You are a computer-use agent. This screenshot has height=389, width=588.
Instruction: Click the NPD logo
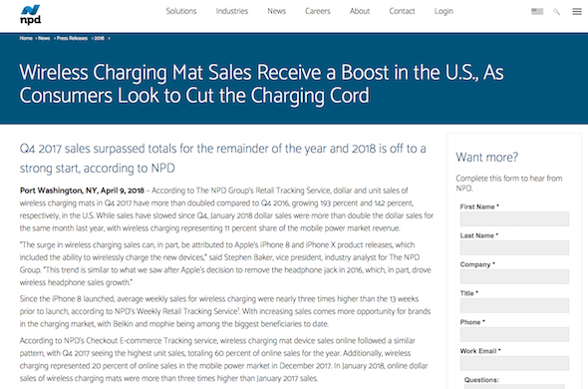point(30,15)
